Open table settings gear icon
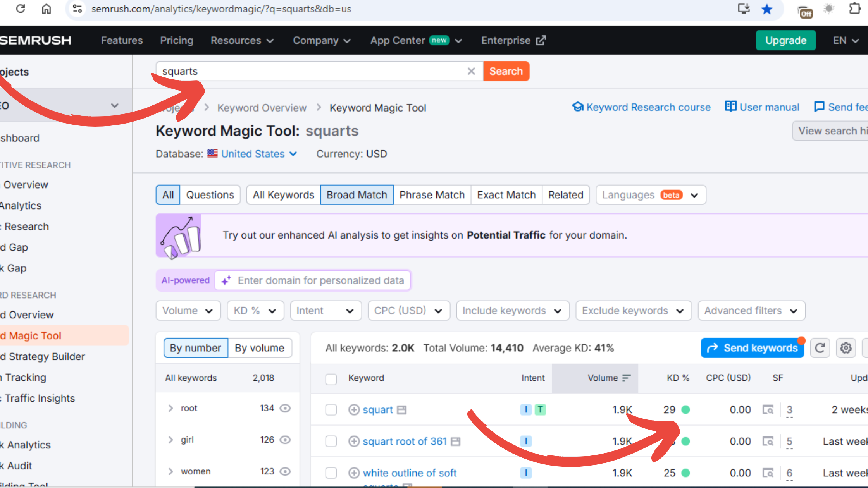This screenshot has height=488, width=868. (846, 348)
